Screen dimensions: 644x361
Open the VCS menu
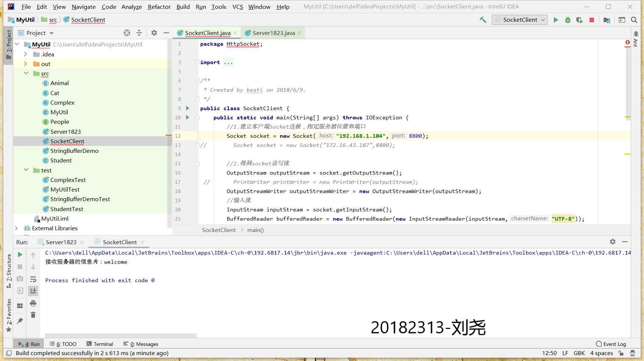[238, 7]
